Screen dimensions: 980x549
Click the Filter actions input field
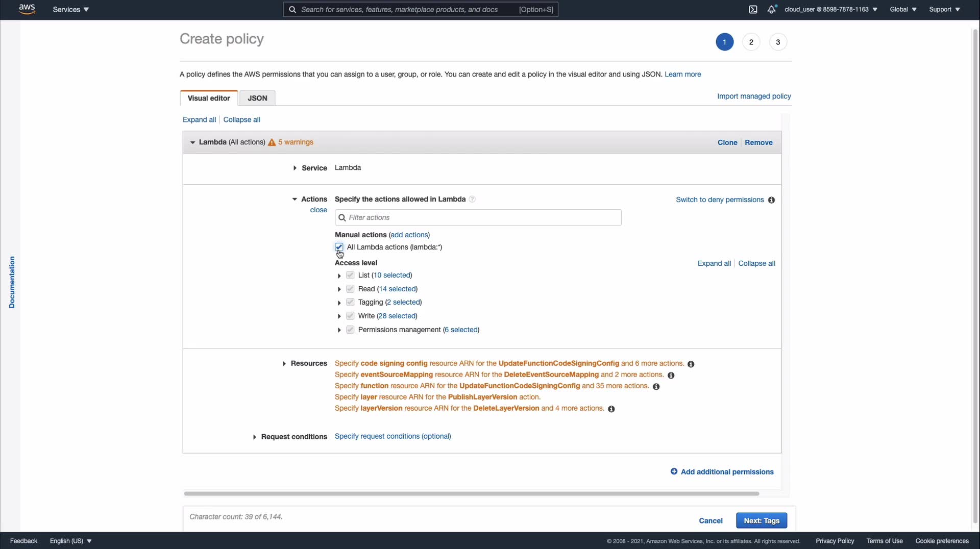pos(478,217)
